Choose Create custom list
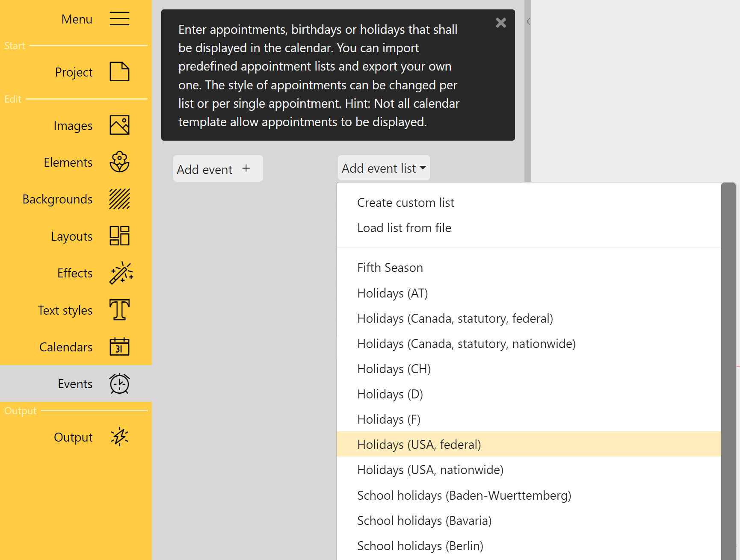 406,203
